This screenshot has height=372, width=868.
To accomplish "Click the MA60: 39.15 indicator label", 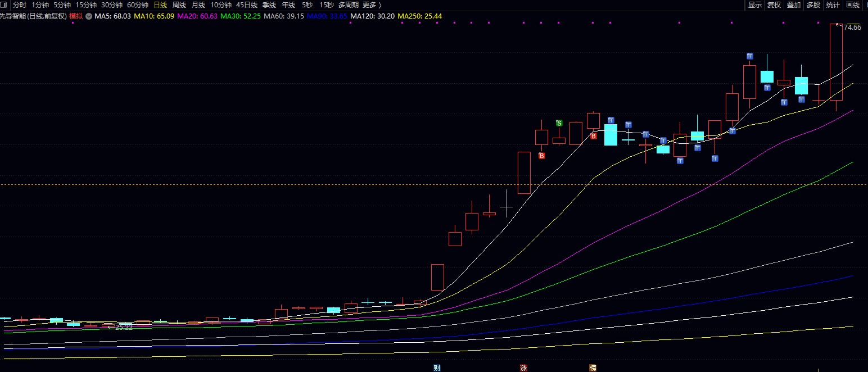I will pyautogui.click(x=284, y=16).
